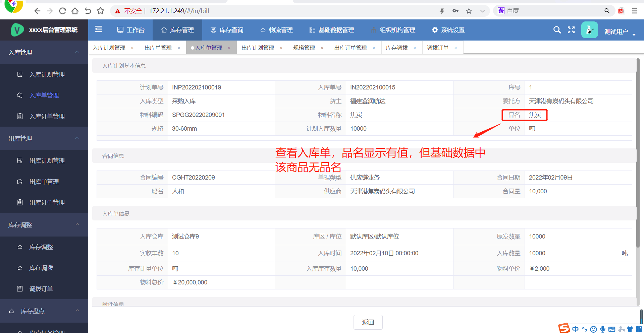Close the 规格管理 tab
Screen dimensions: 644x333
322,48
